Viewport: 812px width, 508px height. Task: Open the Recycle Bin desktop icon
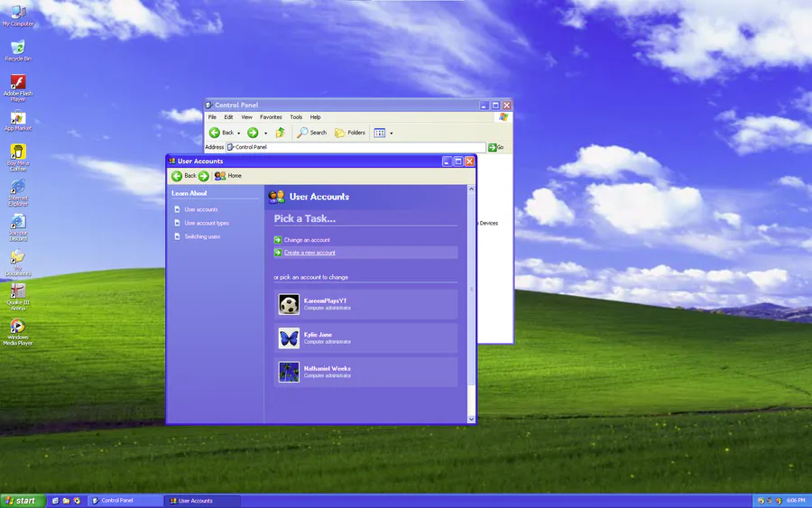pyautogui.click(x=18, y=51)
